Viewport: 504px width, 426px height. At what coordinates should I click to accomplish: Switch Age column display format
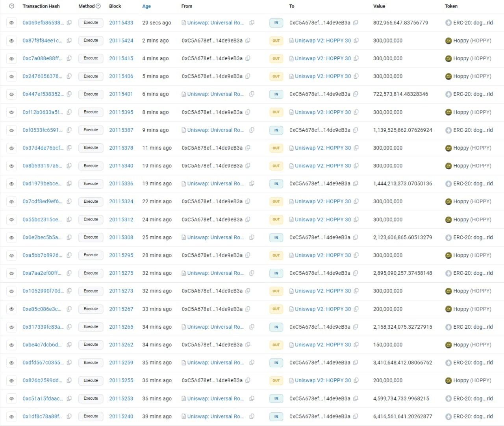(146, 6)
